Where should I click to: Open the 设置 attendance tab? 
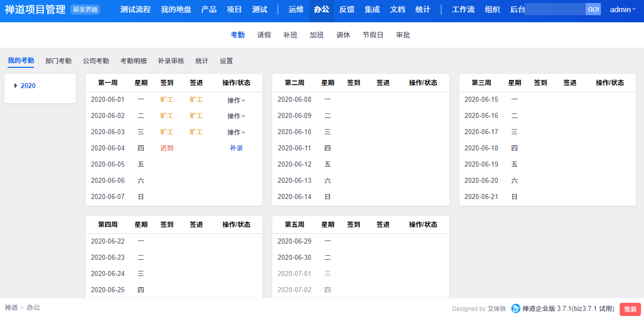pyautogui.click(x=226, y=61)
